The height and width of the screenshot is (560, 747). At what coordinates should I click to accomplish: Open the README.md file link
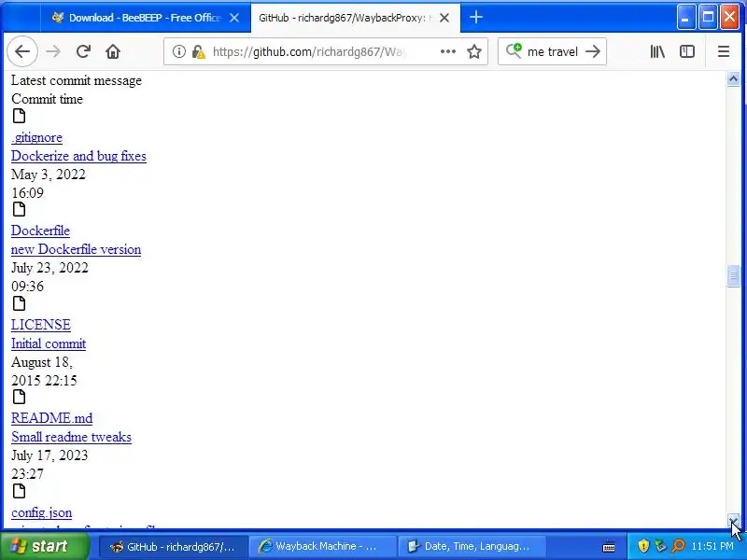click(x=52, y=418)
